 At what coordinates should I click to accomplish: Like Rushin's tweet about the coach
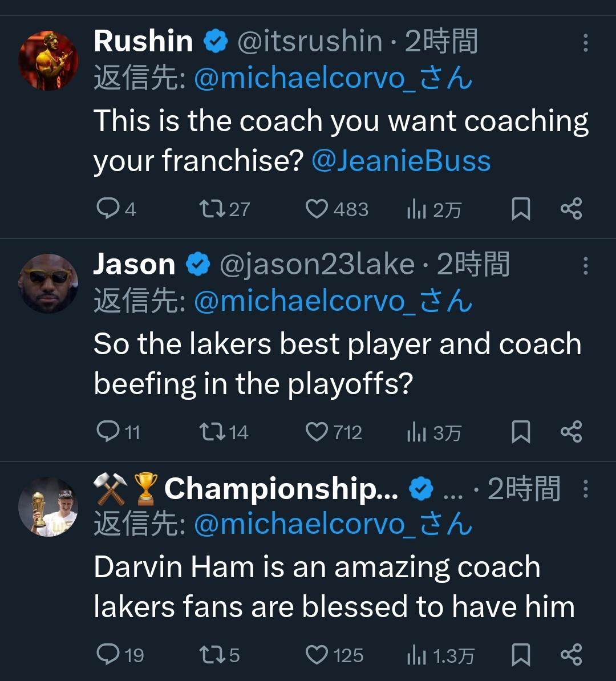click(317, 209)
